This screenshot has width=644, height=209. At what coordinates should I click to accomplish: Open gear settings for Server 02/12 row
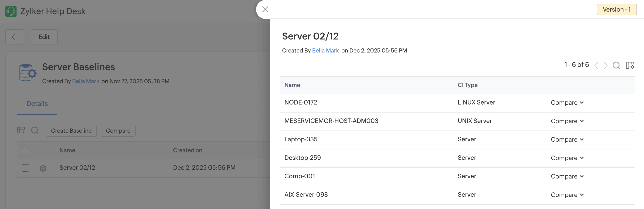tap(43, 168)
